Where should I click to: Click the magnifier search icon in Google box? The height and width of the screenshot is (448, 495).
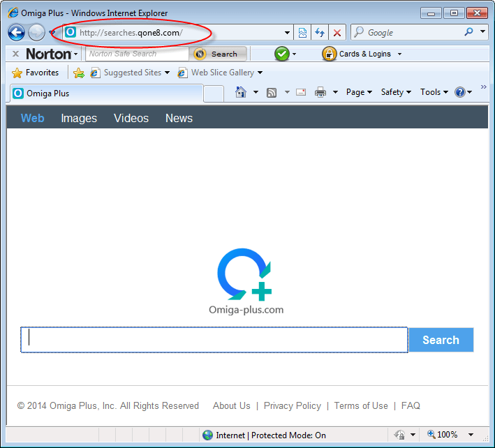[x=468, y=32]
